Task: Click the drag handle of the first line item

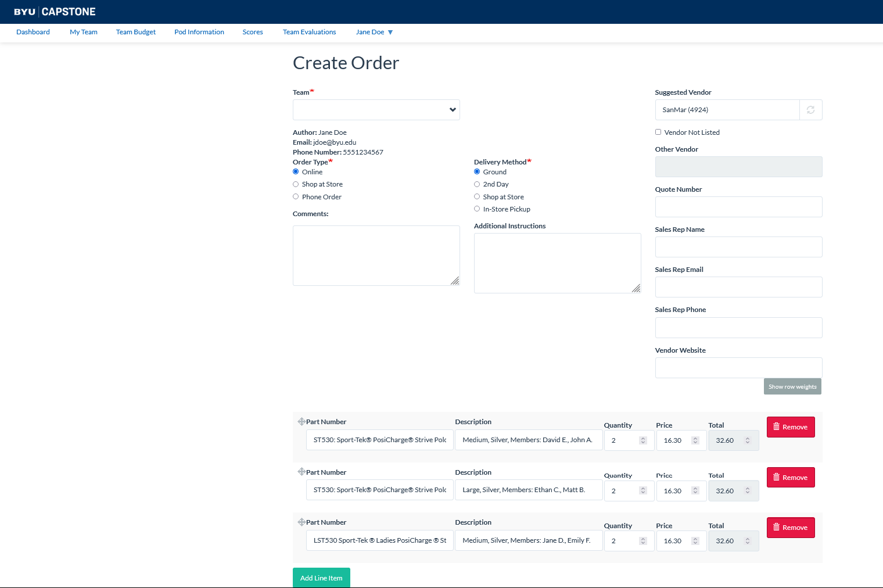Action: click(301, 422)
